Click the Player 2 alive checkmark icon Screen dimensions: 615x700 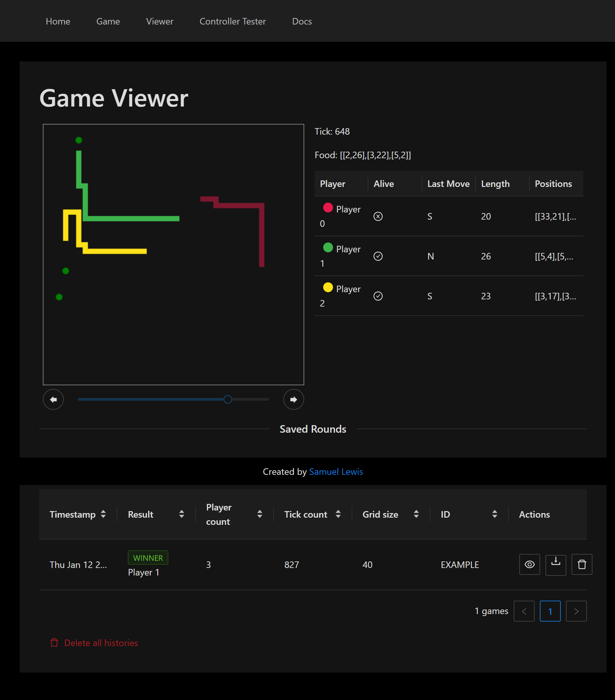378,296
